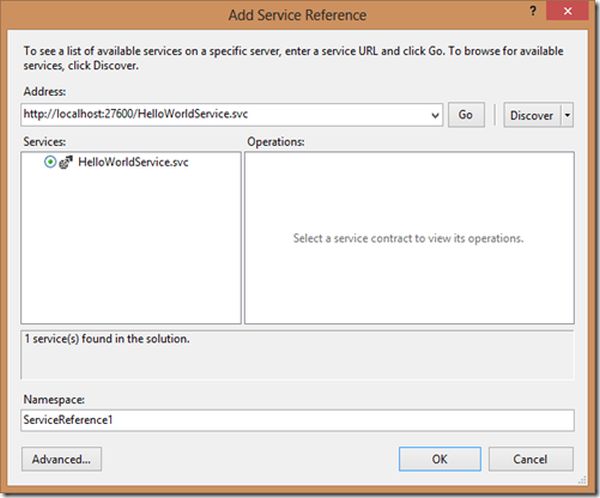Expand the Address combo box dropdown
Viewport: 600px width, 498px height.
coord(435,115)
